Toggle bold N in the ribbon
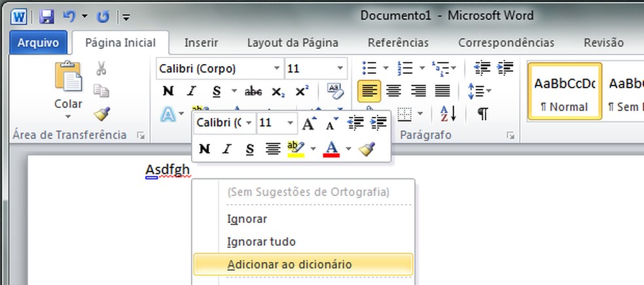Image resolution: width=644 pixels, height=285 pixels. pyautogui.click(x=168, y=91)
